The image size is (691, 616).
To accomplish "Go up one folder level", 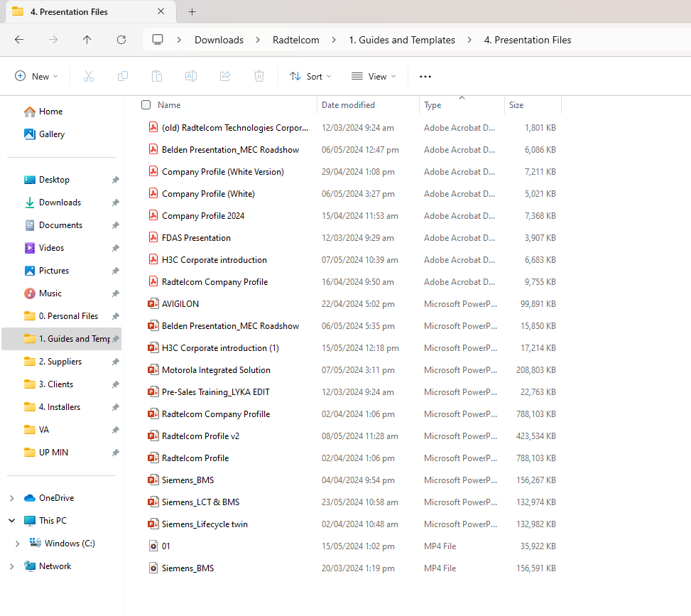I will (x=87, y=40).
